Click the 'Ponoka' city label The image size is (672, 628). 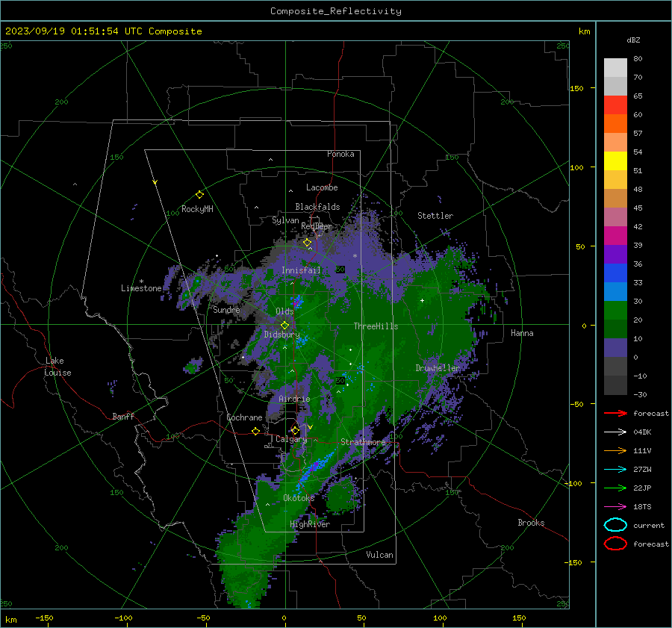point(340,154)
